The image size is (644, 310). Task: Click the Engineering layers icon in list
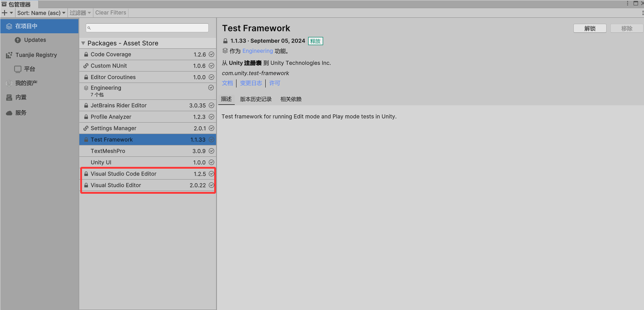[86, 88]
